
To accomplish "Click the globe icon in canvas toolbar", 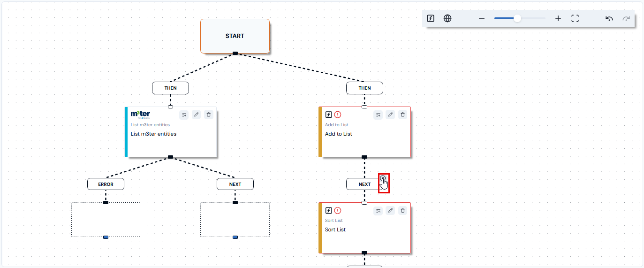I will pyautogui.click(x=447, y=18).
